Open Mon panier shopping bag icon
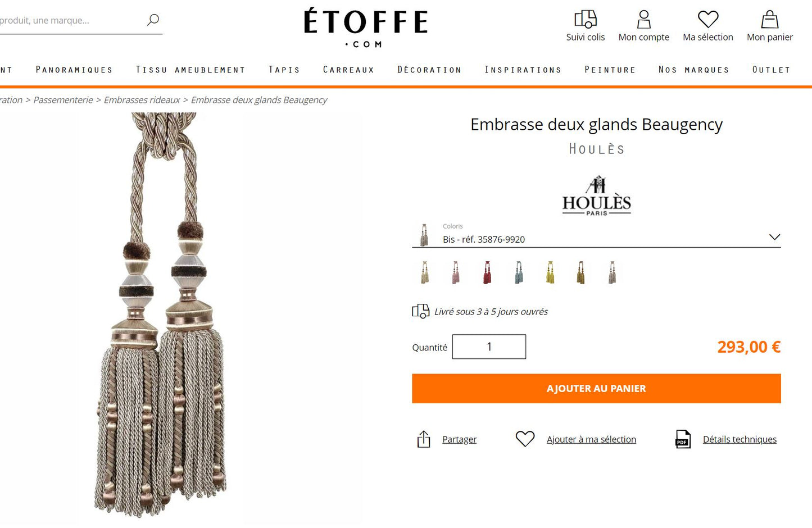 tap(769, 19)
